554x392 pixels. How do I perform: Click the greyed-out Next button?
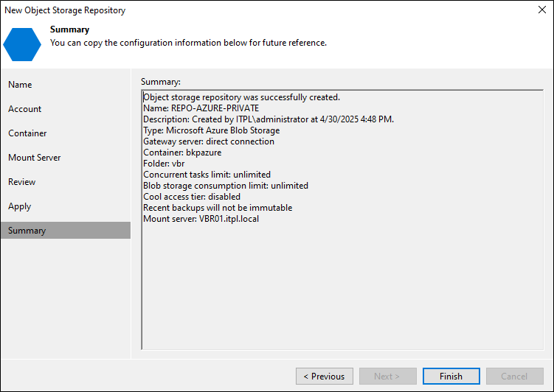[388, 376]
